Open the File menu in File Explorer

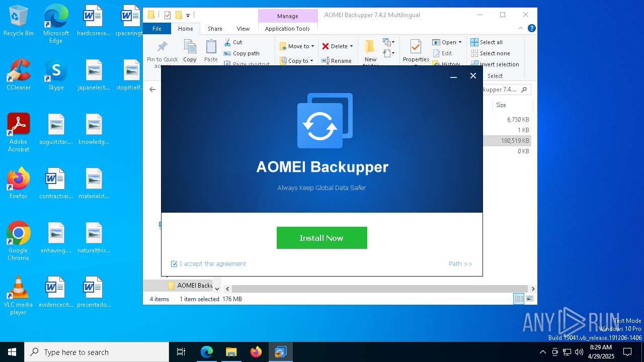pos(157,29)
